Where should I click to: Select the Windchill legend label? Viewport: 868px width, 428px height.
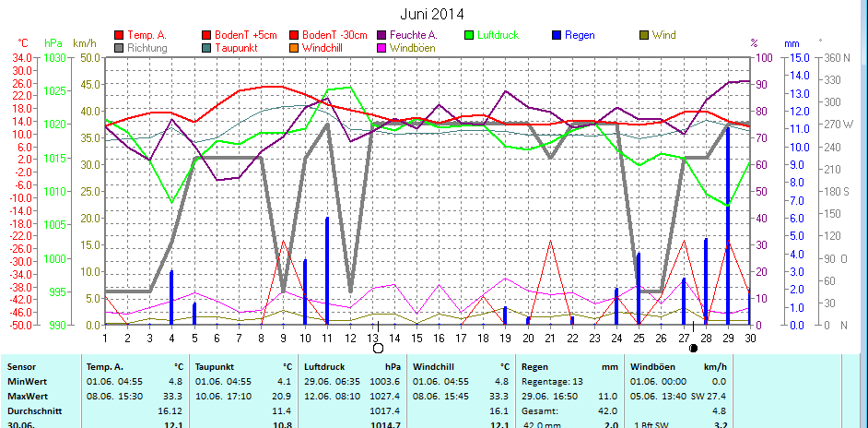(323, 48)
